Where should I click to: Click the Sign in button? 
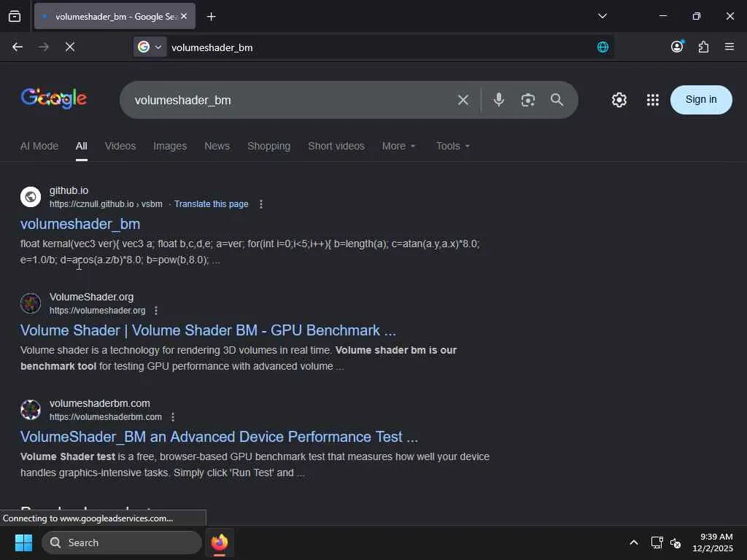click(701, 99)
